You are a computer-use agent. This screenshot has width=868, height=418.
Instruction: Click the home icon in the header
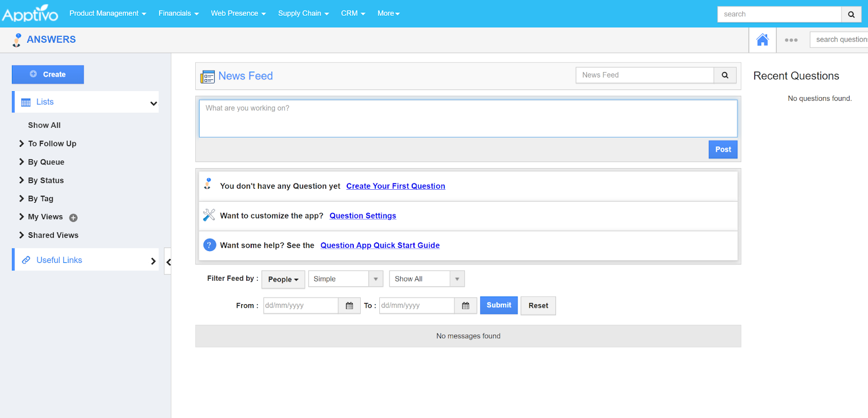762,40
